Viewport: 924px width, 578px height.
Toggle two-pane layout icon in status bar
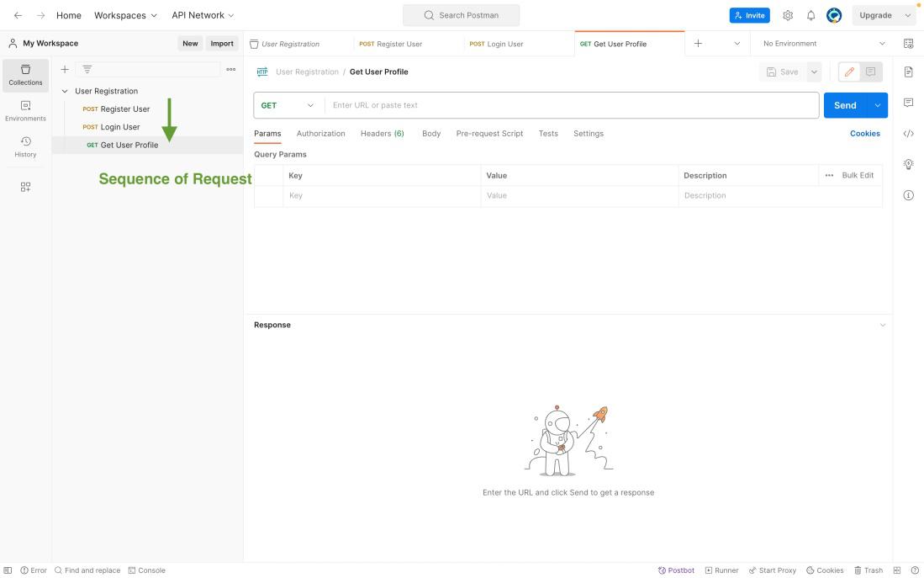coord(897,570)
